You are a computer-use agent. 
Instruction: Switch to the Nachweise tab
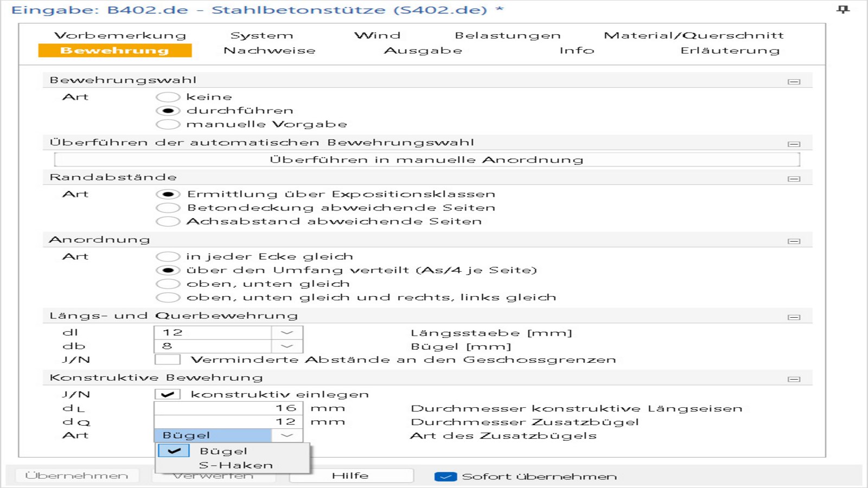click(x=269, y=50)
